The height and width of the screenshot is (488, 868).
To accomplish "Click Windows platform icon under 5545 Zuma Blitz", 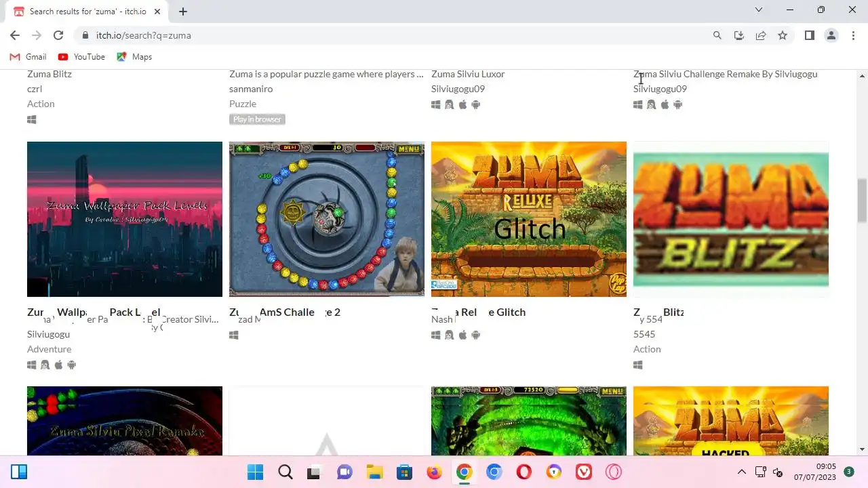I will 638,365.
